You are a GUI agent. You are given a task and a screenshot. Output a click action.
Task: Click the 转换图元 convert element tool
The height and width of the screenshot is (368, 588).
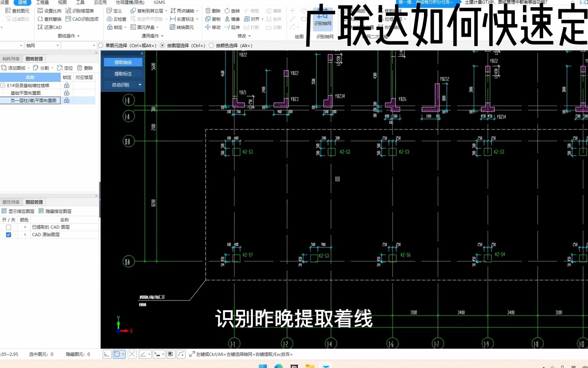point(182,27)
